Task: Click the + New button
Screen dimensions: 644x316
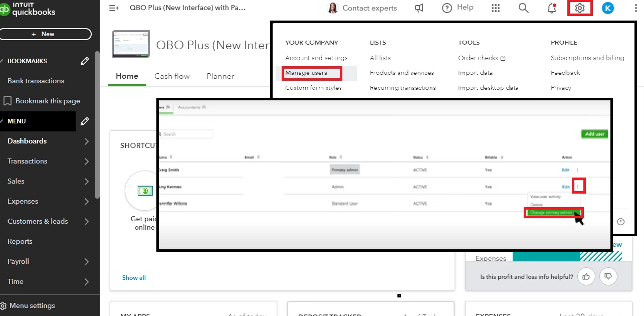Action: tap(46, 34)
